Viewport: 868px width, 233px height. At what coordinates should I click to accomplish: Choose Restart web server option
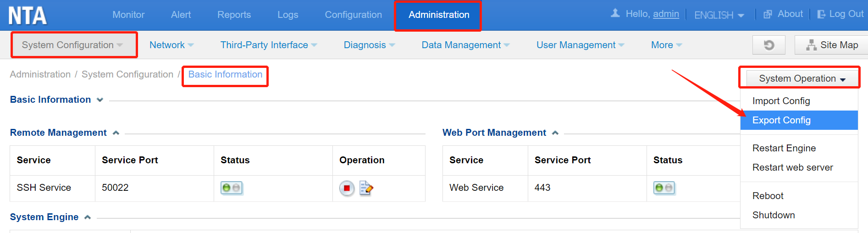click(x=792, y=167)
